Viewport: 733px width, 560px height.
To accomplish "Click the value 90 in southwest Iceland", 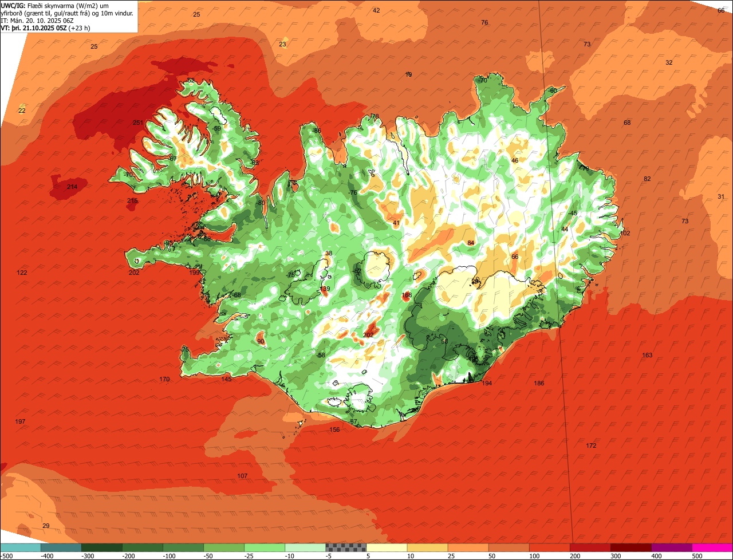I will 261,342.
